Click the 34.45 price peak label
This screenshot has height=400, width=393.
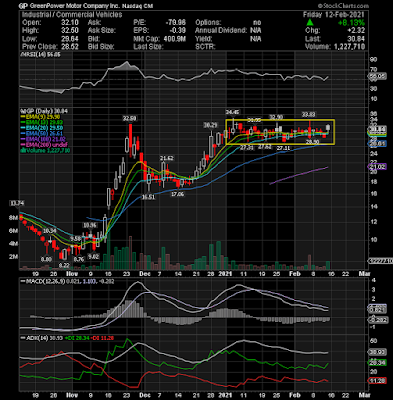tap(232, 112)
